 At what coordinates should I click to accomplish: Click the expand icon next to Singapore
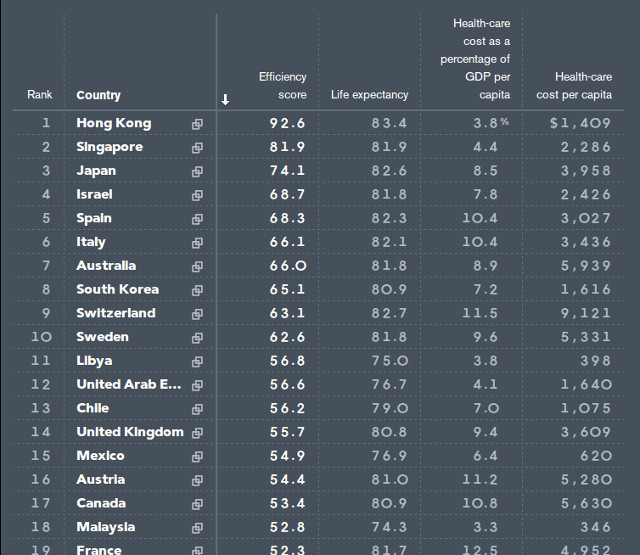click(x=197, y=148)
